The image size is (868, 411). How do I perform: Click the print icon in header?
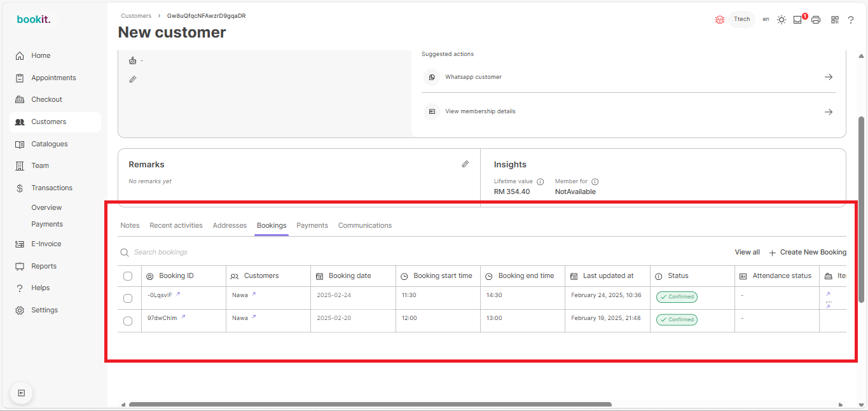point(816,20)
